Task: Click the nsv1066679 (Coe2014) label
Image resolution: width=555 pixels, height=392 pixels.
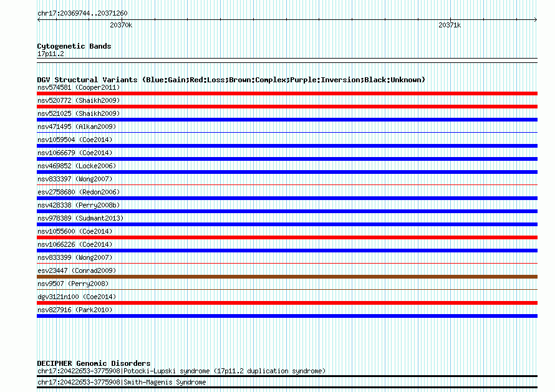Action: pyautogui.click(x=75, y=153)
